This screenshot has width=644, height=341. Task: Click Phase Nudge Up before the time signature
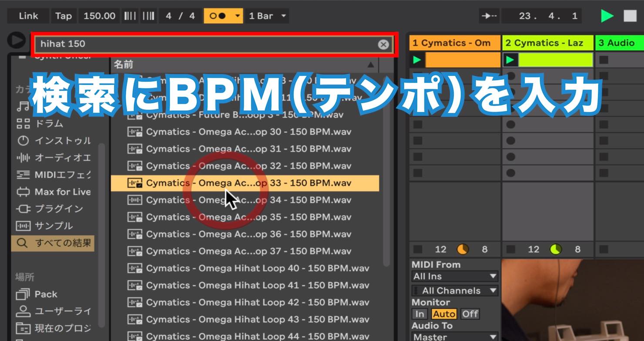(148, 16)
